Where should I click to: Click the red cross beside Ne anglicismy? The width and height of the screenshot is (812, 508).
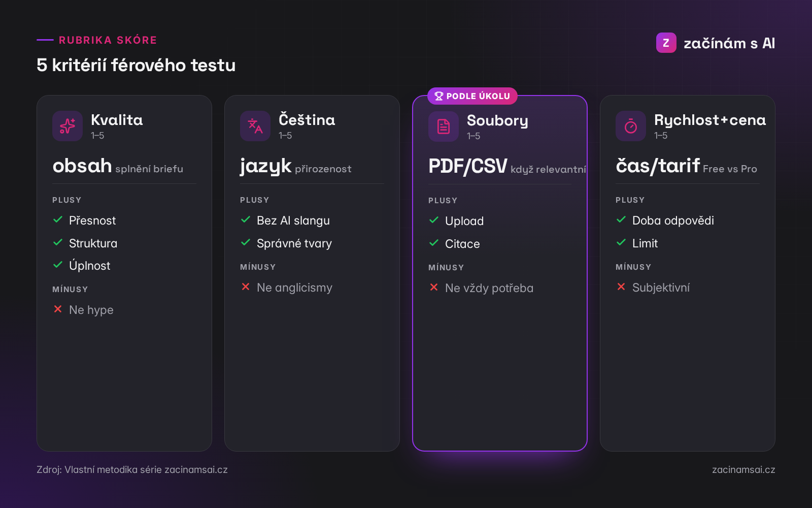[x=246, y=287]
